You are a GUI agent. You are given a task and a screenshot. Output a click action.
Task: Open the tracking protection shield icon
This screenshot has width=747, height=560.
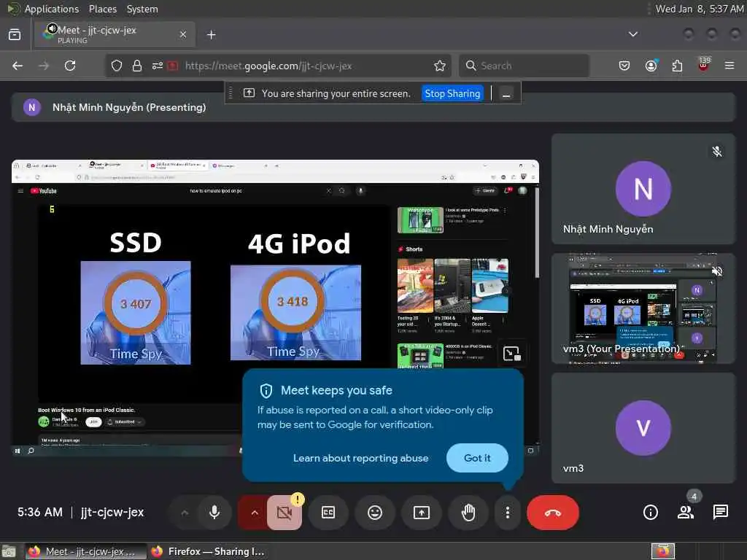click(x=117, y=66)
